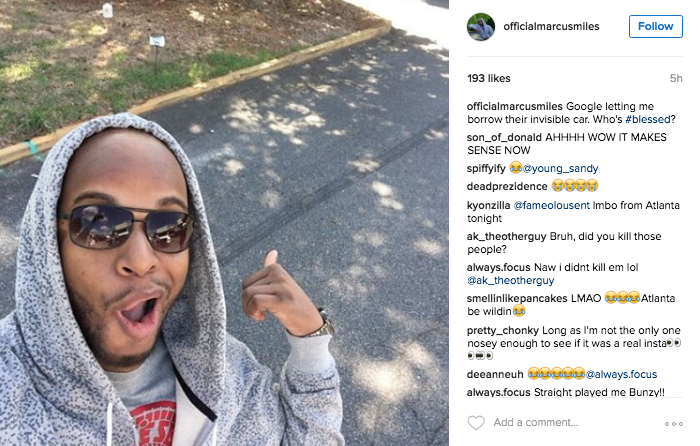
Task: Click officialmarcusmiles profile avatar
Action: [x=481, y=27]
